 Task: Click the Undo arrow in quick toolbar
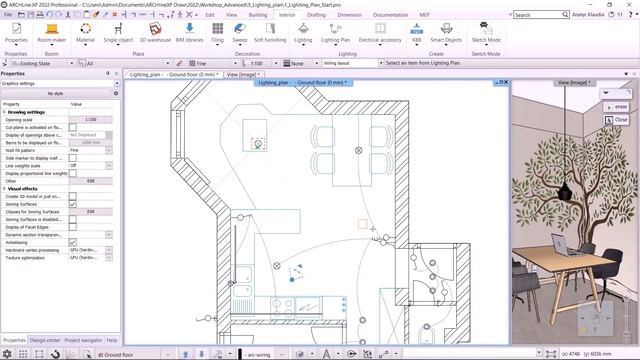click(x=49, y=14)
